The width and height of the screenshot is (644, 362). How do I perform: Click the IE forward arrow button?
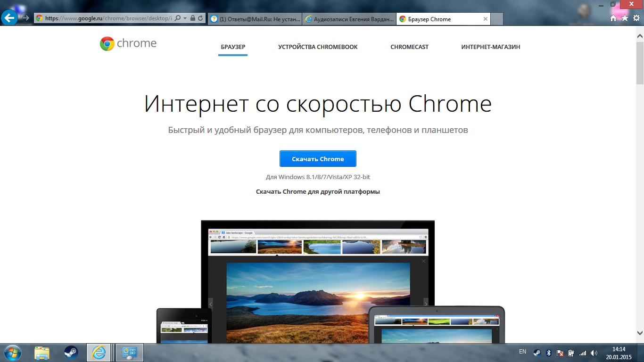25,18
